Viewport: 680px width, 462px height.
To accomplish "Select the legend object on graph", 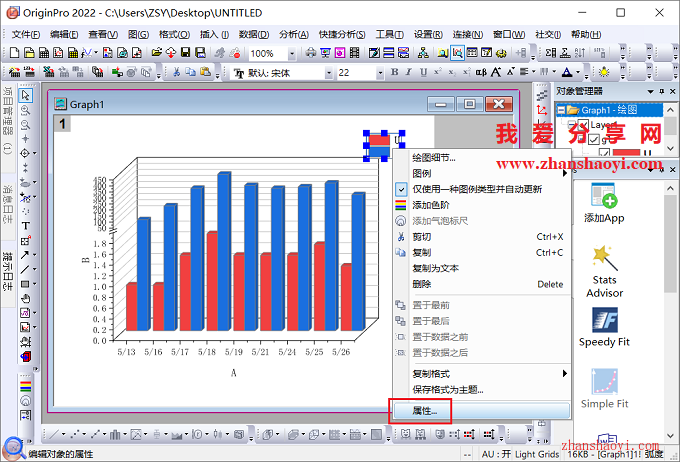I will click(x=384, y=146).
